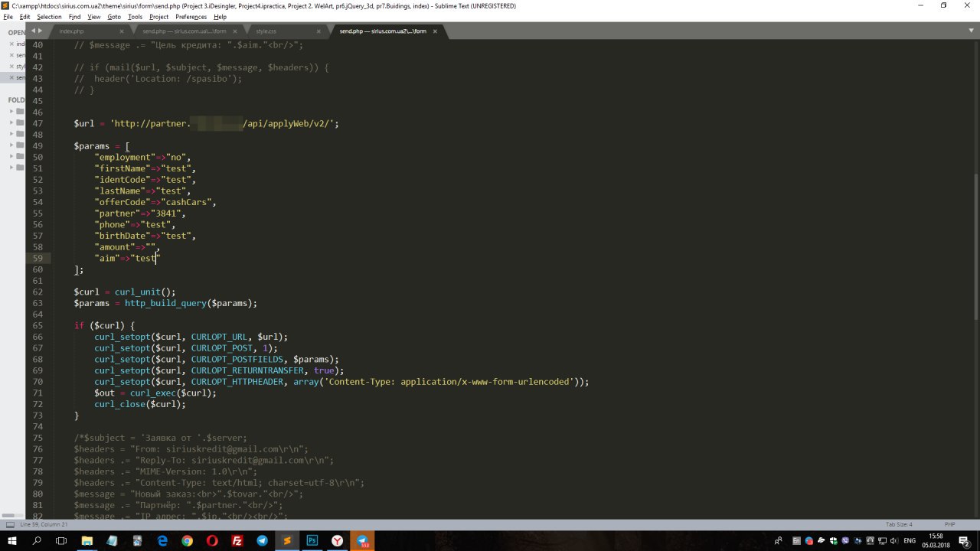Open Microsoft Edge from taskbar
Image resolution: width=980 pixels, height=551 pixels.
[162, 540]
